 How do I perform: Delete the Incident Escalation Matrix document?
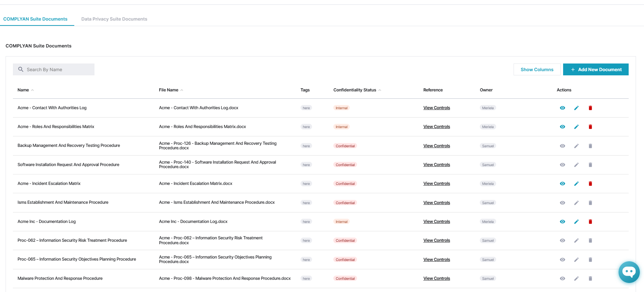(x=590, y=184)
